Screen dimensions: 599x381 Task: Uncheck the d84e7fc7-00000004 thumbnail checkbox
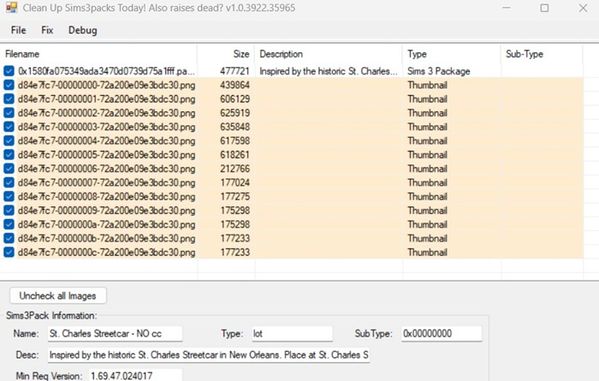(9, 141)
